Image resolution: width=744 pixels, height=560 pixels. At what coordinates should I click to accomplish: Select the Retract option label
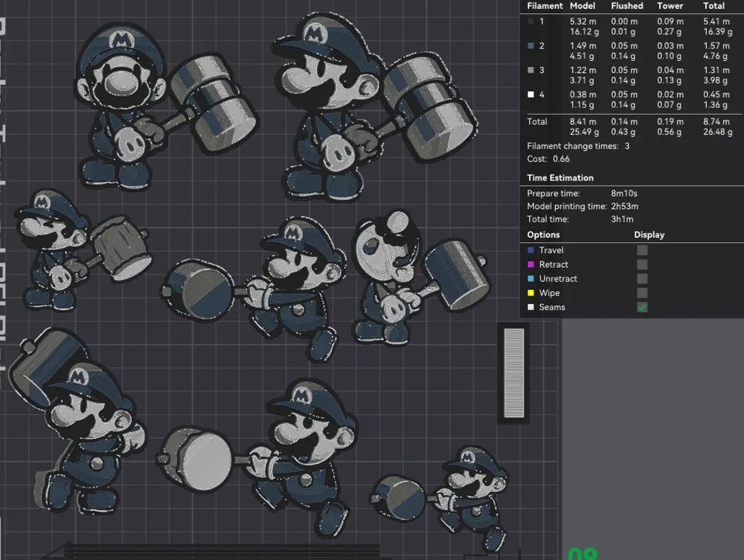click(x=554, y=265)
